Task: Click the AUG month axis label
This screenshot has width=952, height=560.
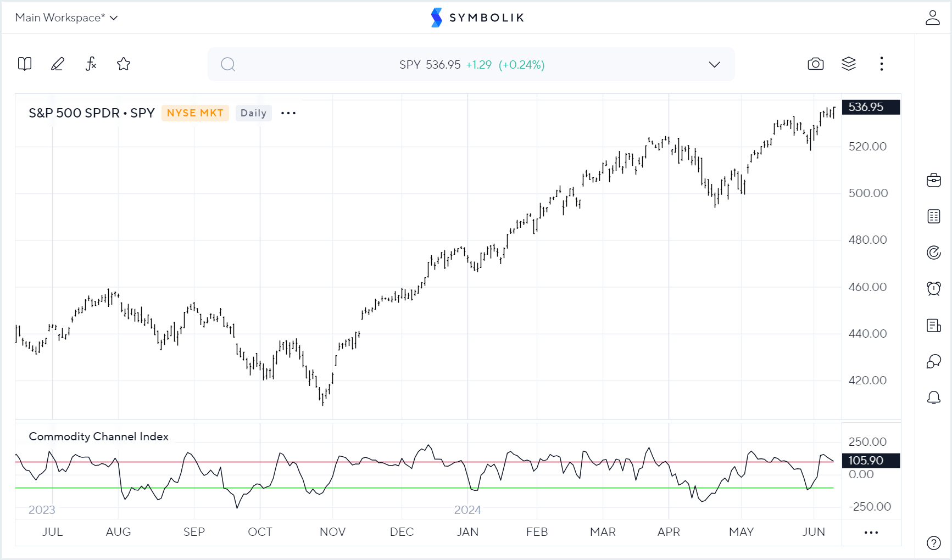Action: [x=119, y=532]
